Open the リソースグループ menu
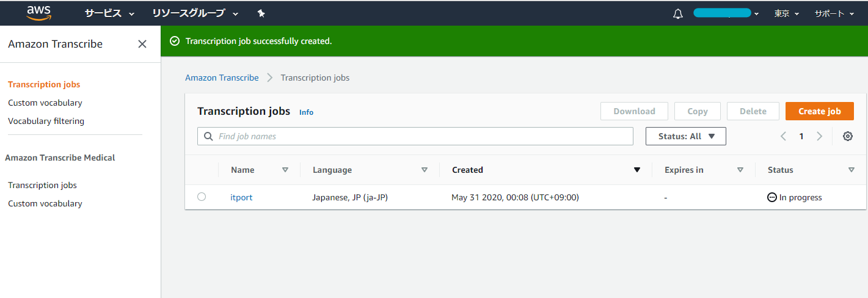The width and height of the screenshot is (868, 298). [195, 13]
